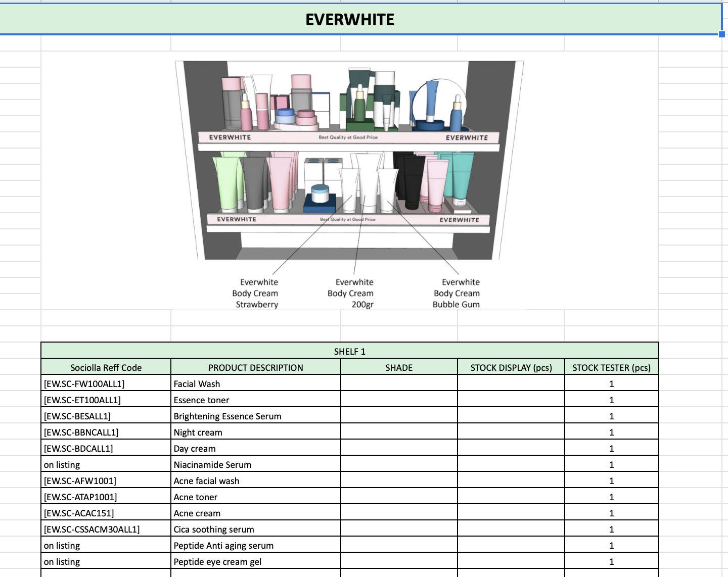Select the EVERWHITE title cell
The height and width of the screenshot is (577, 728).
(360, 19)
